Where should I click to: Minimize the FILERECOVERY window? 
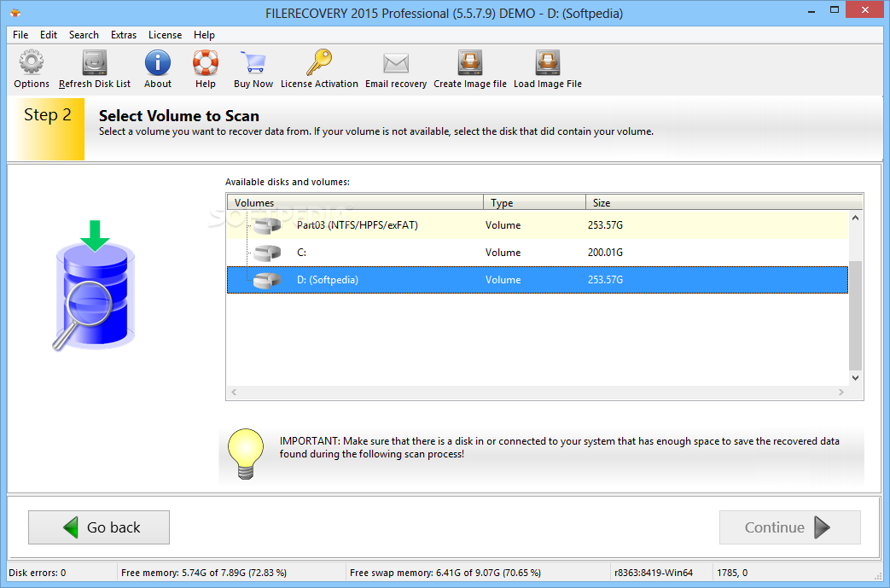(x=811, y=10)
